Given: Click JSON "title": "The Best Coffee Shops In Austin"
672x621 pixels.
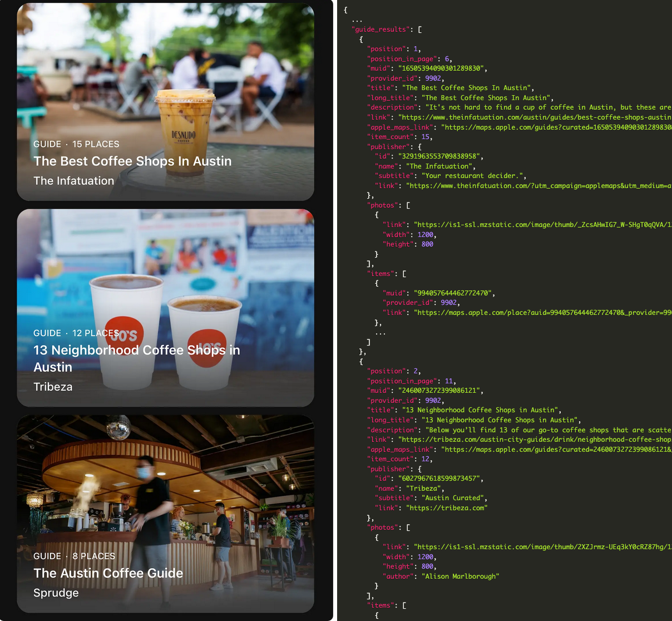Looking at the screenshot, I should coord(451,88).
